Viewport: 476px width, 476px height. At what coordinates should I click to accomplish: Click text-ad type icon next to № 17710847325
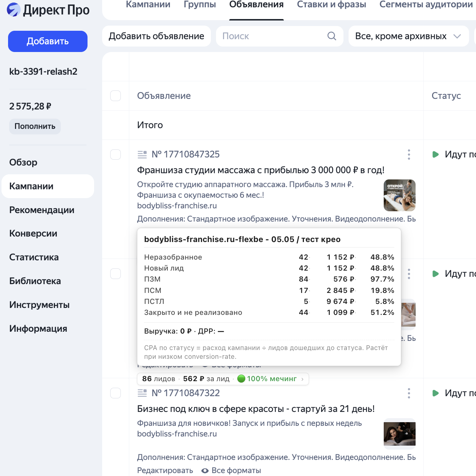(x=142, y=155)
